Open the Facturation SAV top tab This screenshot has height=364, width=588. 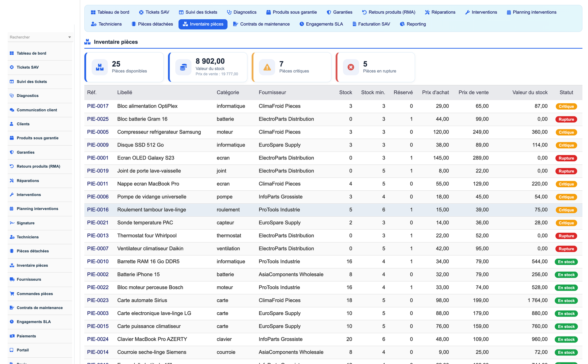(371, 24)
